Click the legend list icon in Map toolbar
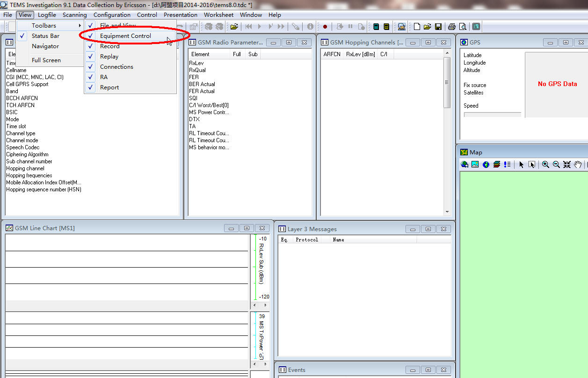 pos(508,164)
